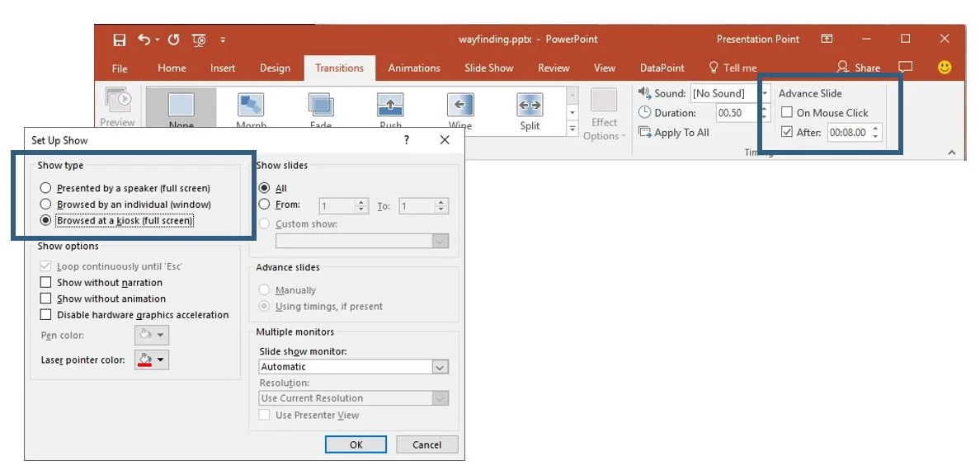Viewport: 980px width, 470px height.
Task: Toggle the After advance checkbox
Action: click(x=787, y=132)
